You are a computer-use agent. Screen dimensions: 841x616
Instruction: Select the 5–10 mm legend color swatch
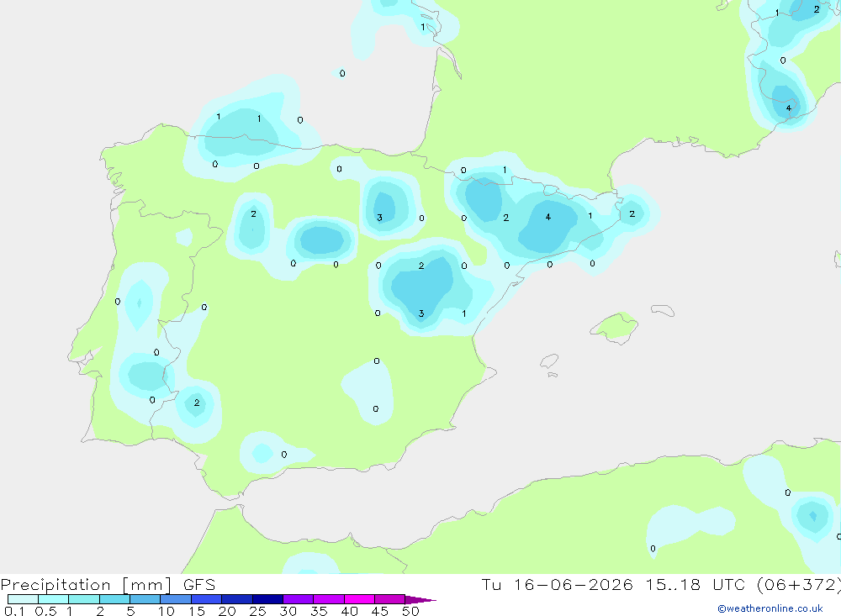click(x=145, y=599)
